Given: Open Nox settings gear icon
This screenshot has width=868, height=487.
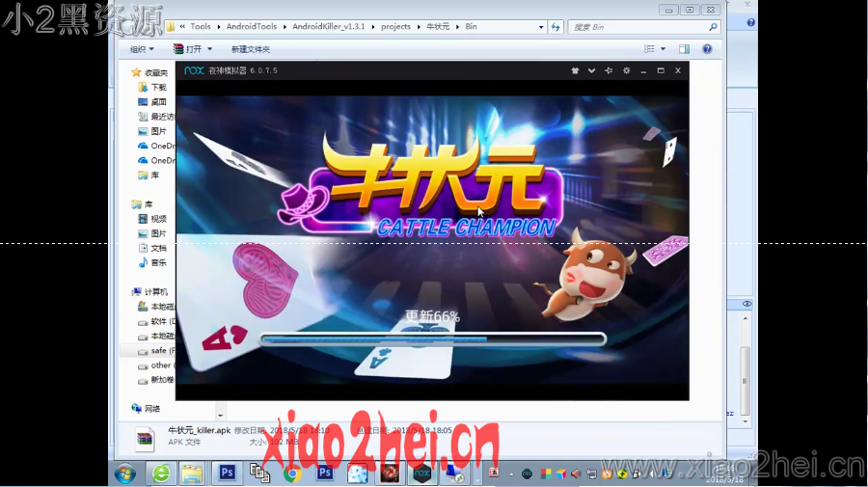Looking at the screenshot, I should pyautogui.click(x=626, y=70).
